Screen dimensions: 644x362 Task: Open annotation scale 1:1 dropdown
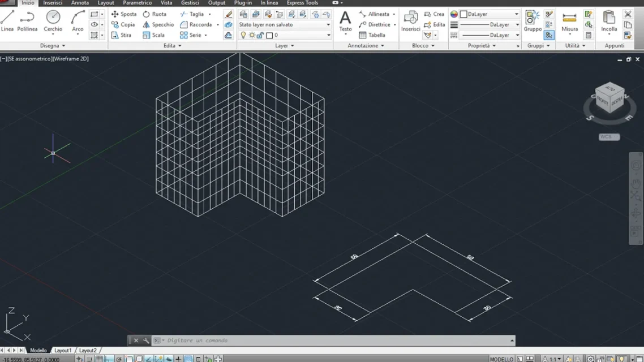point(552,359)
